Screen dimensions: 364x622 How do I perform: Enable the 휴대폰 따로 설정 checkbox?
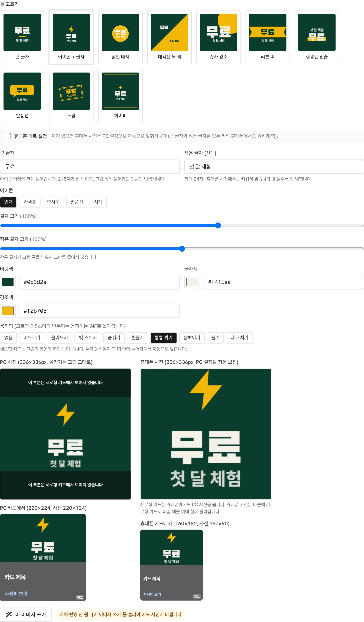(x=8, y=136)
